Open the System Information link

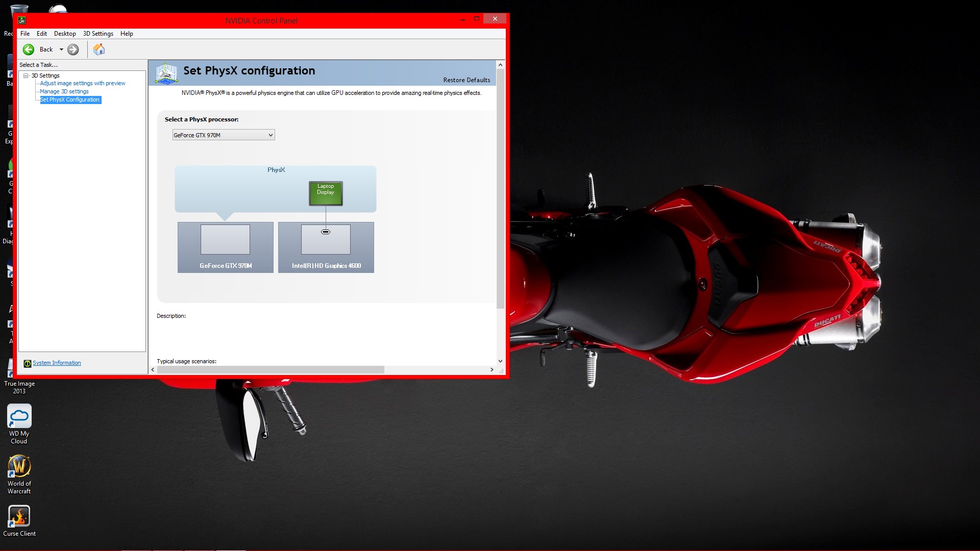click(x=57, y=363)
